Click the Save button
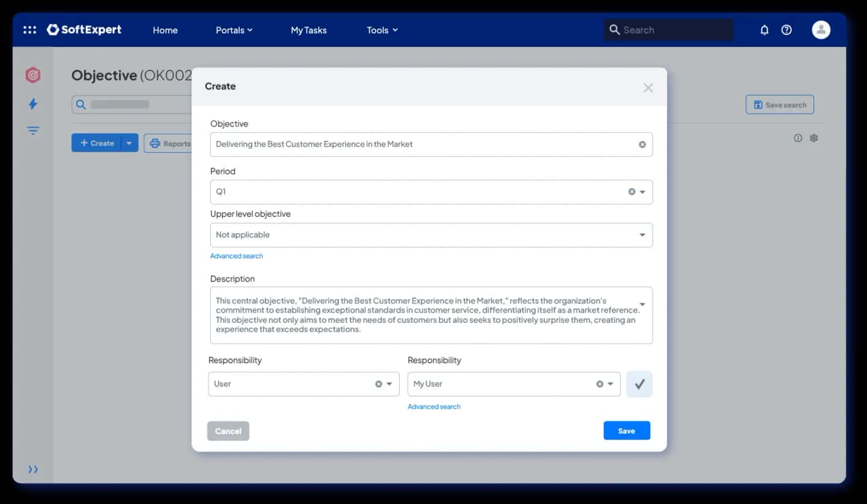Viewport: 867px width, 504px height. click(x=627, y=431)
